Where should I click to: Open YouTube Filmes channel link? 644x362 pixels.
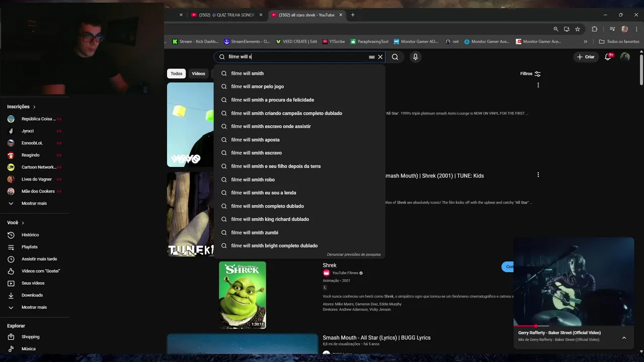pos(345,273)
